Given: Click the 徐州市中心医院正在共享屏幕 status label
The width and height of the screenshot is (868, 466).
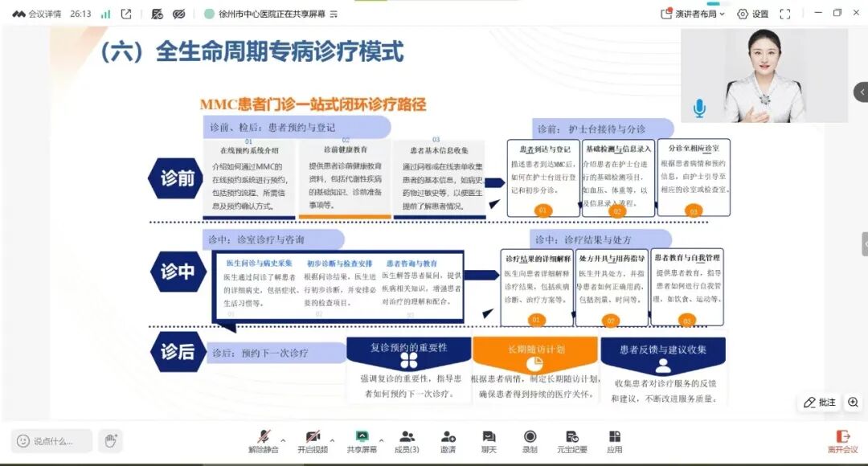Looking at the screenshot, I should click(272, 14).
